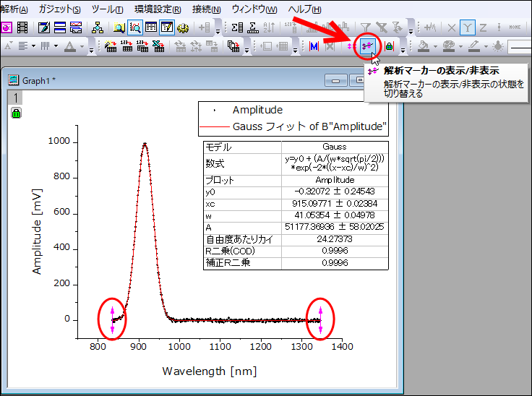
Task: Open the layer management stacked-panels icon
Action: pyautogui.click(x=60, y=27)
